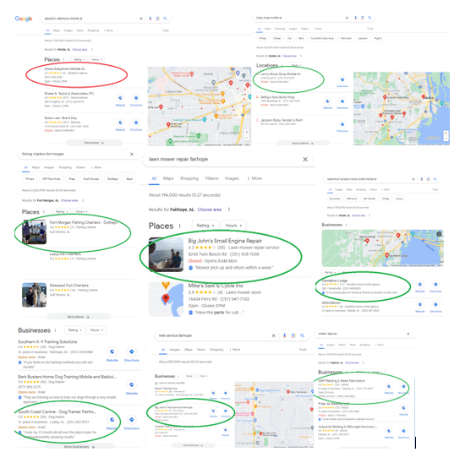
Task: Get Directions to Soble Law - Brent Day
Action: pyautogui.click(x=136, y=123)
